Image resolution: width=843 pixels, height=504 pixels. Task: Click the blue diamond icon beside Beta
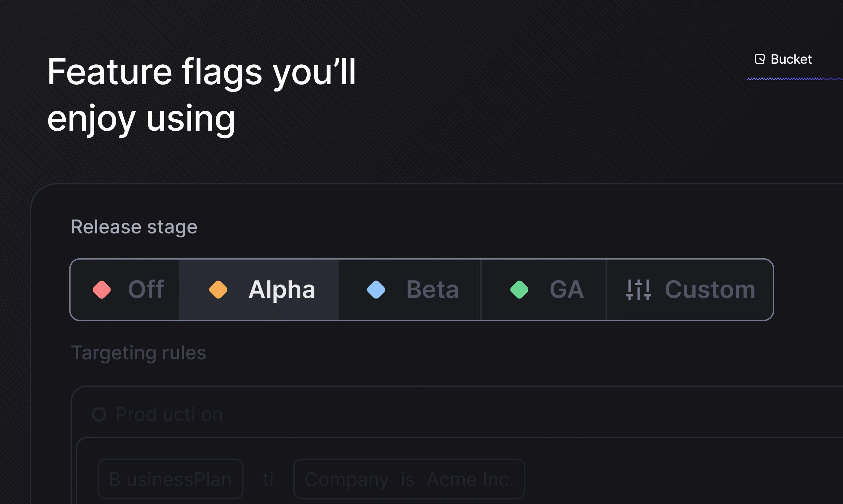click(x=376, y=289)
